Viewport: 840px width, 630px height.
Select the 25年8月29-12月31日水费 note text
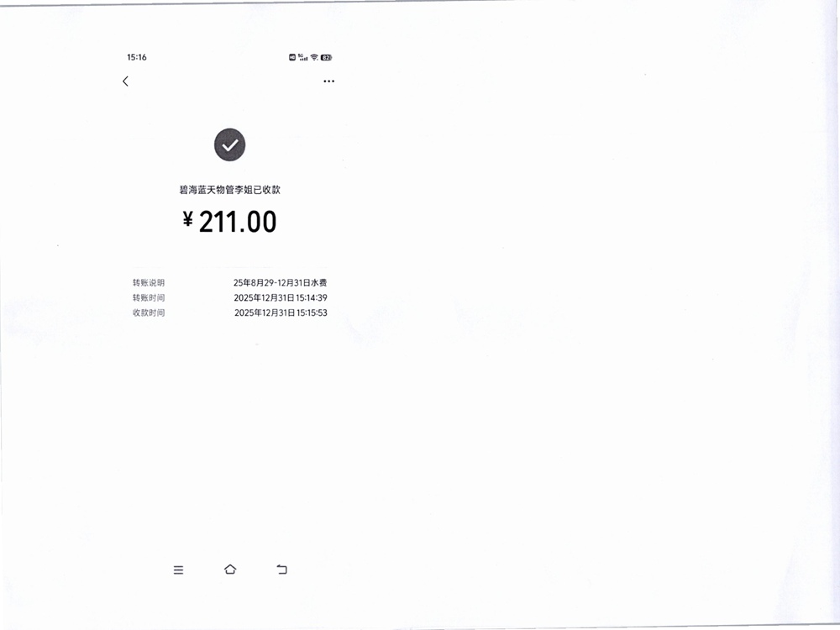[281, 283]
